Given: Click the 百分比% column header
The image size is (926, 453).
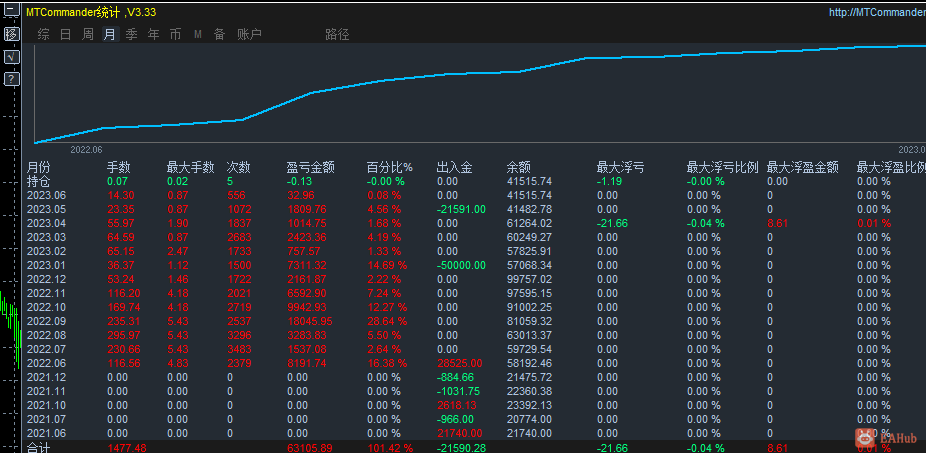Looking at the screenshot, I should click(390, 168).
